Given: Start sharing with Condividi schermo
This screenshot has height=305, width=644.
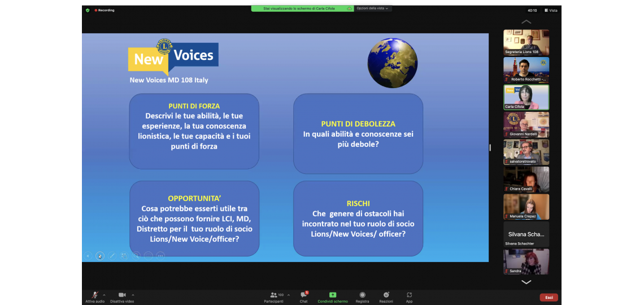Looking at the screenshot, I should click(333, 297).
